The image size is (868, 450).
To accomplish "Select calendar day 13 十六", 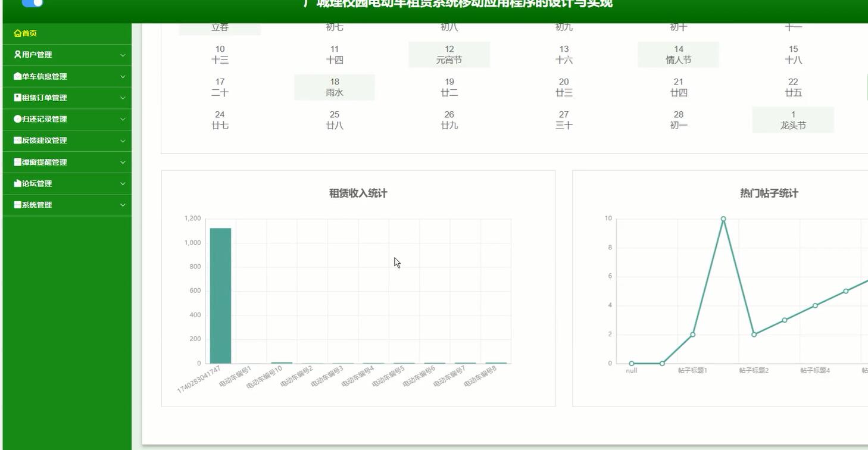I will tap(564, 55).
